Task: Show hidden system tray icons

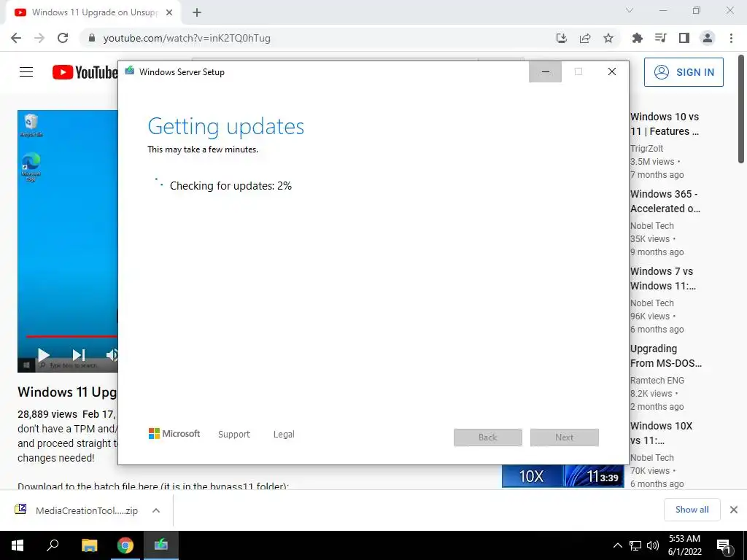Action: click(617, 545)
